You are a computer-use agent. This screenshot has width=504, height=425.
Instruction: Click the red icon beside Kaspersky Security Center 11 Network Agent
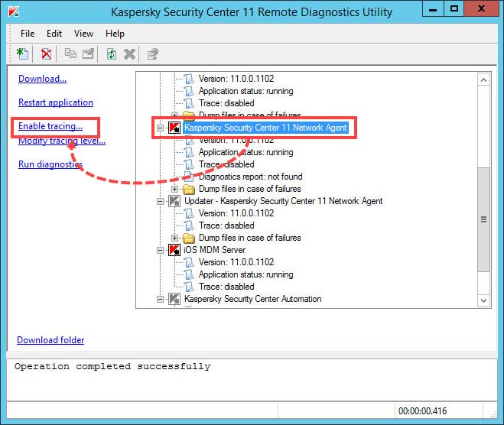174,128
